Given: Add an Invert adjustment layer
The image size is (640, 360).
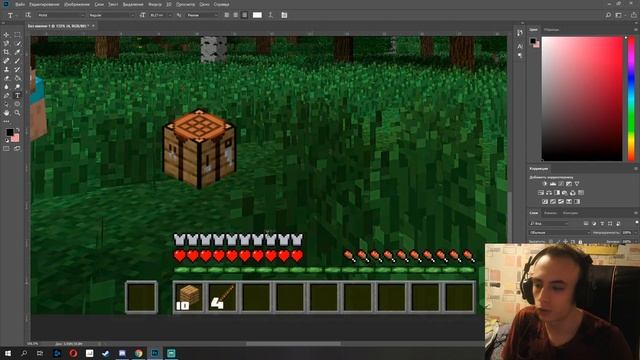Looking at the screenshot, I should click(545, 202).
